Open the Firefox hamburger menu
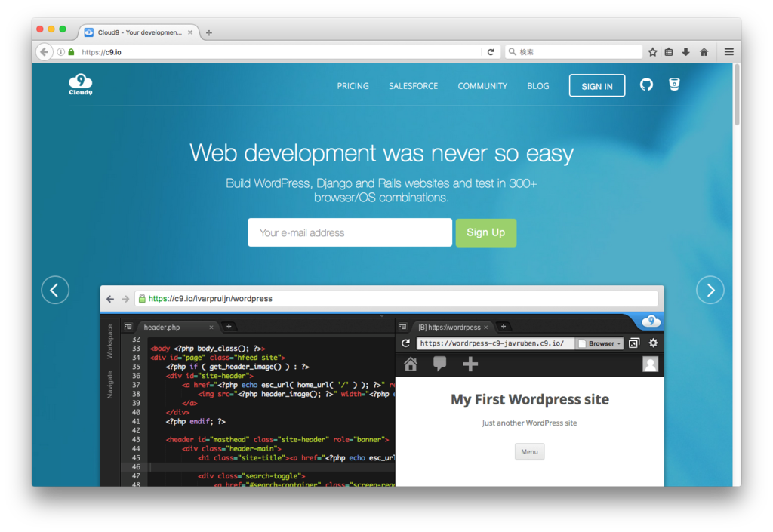The width and height of the screenshot is (773, 532). tap(729, 52)
